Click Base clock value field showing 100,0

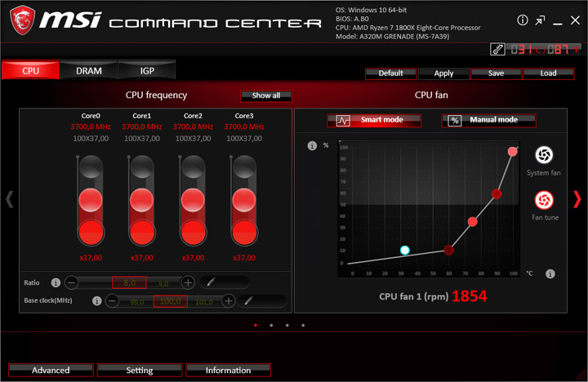pyautogui.click(x=170, y=301)
